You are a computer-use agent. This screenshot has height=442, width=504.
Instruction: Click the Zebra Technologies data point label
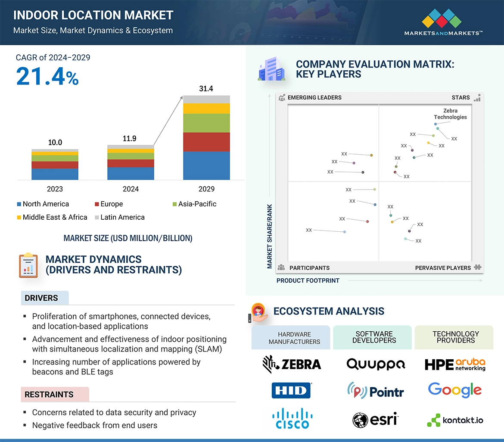[x=450, y=114]
